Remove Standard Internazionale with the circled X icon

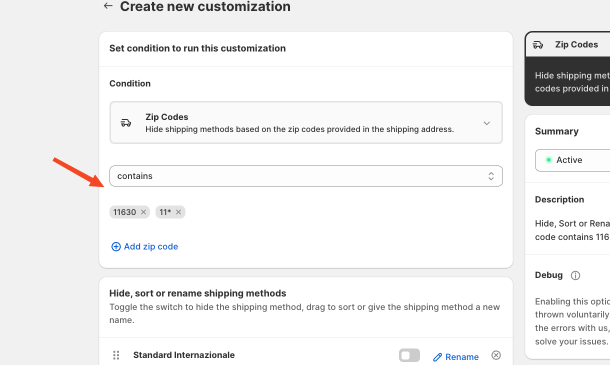pos(496,355)
